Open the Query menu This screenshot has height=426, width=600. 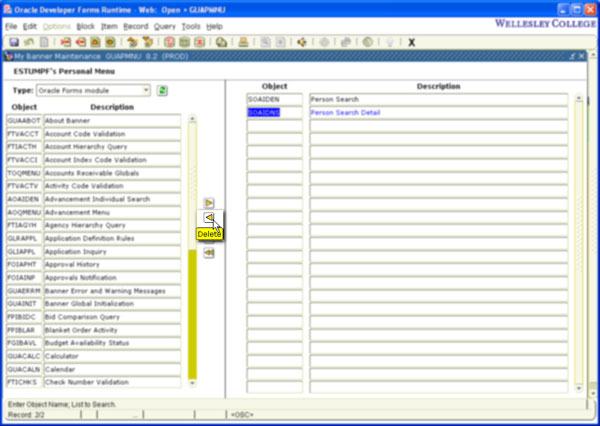165,26
